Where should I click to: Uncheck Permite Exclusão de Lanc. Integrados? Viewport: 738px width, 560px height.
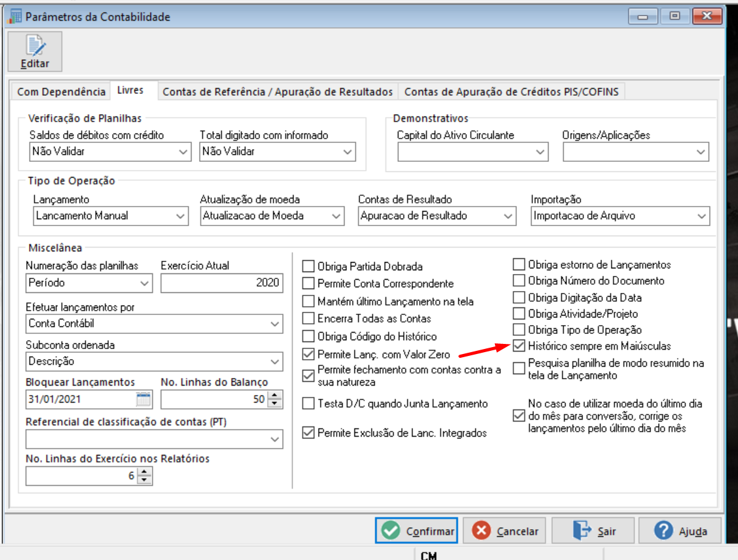pos(309,432)
